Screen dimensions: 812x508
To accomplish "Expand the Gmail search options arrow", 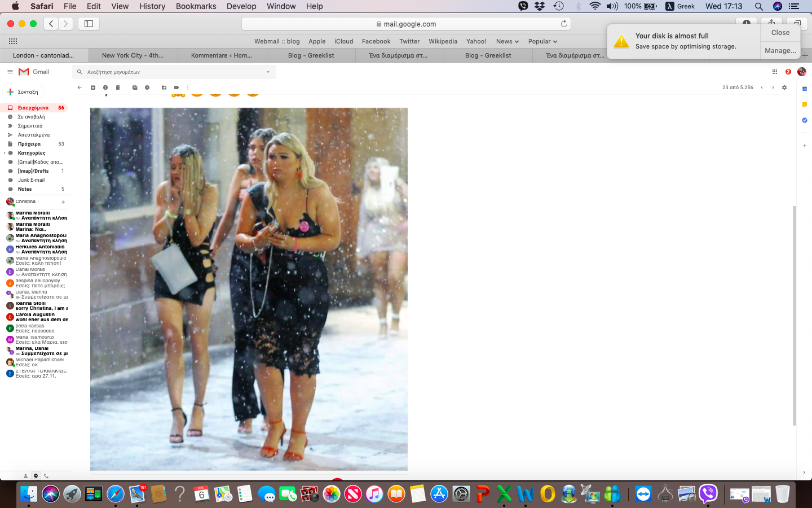I will [268, 72].
